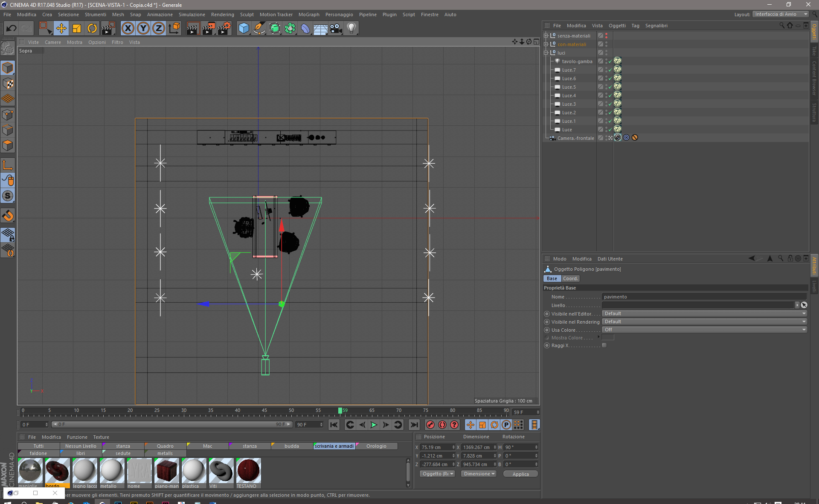Open the camera object toolbar icon
The height and width of the screenshot is (504, 819).
tap(336, 29)
